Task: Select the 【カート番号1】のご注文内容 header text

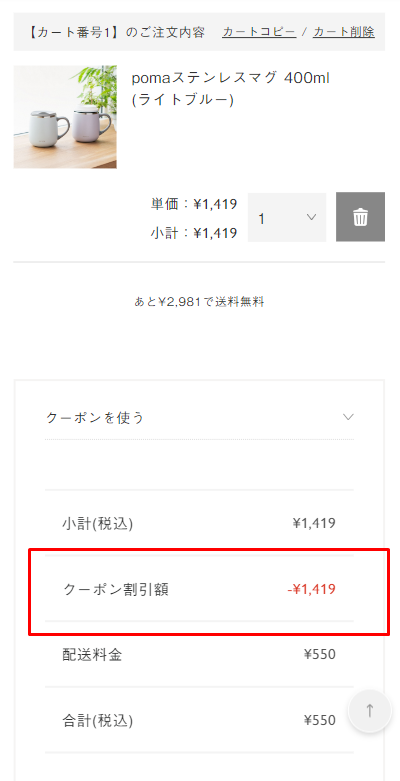Action: [x=115, y=32]
